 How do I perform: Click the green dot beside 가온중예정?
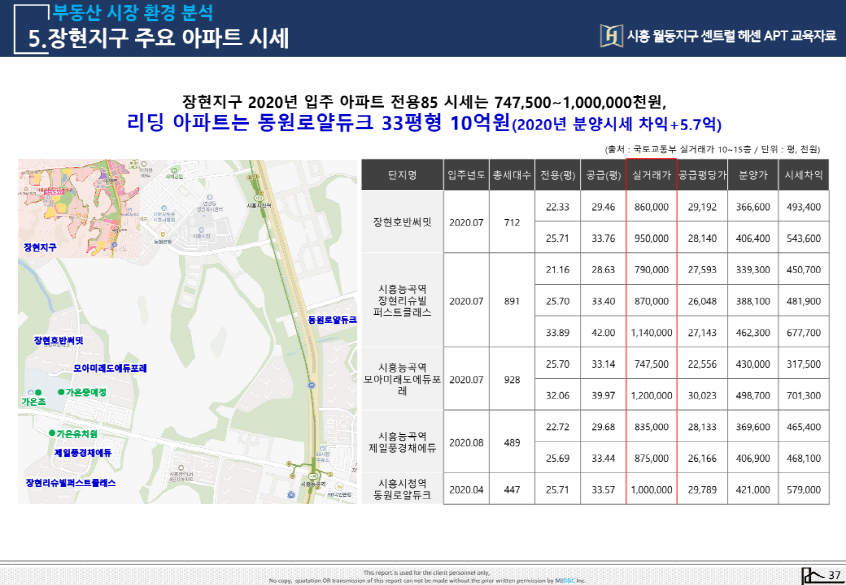[x=60, y=392]
